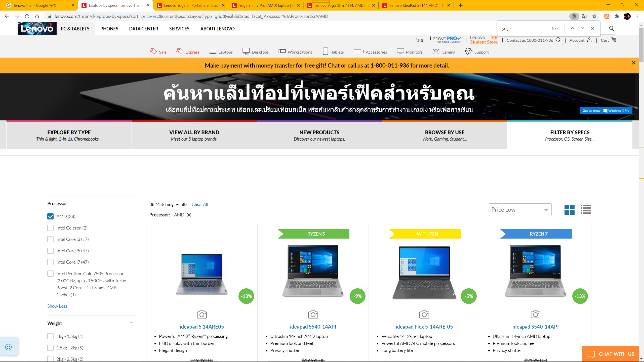The width and height of the screenshot is (644, 362).
Task: Switch to grid view layout
Action: tap(569, 209)
